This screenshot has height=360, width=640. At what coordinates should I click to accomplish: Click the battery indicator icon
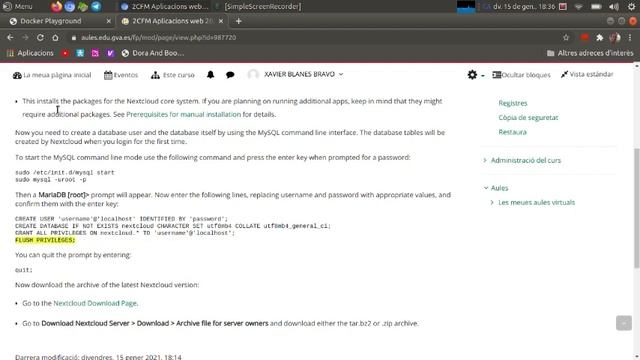pyautogui.click(x=596, y=6)
